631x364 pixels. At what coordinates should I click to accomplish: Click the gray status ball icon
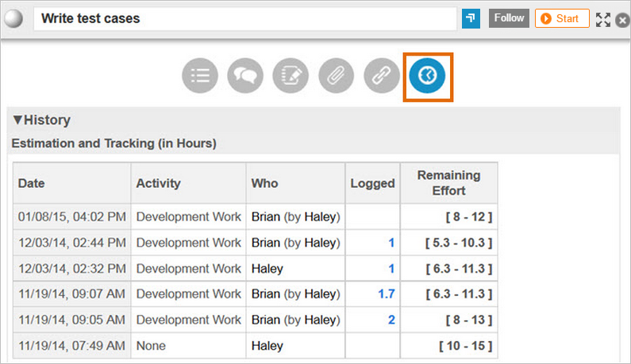(14, 18)
